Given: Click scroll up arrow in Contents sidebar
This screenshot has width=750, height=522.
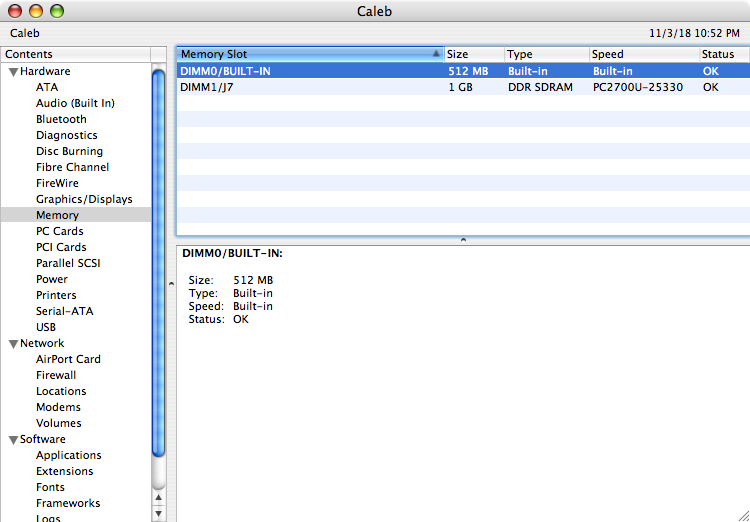Looking at the screenshot, I should coord(158,498).
